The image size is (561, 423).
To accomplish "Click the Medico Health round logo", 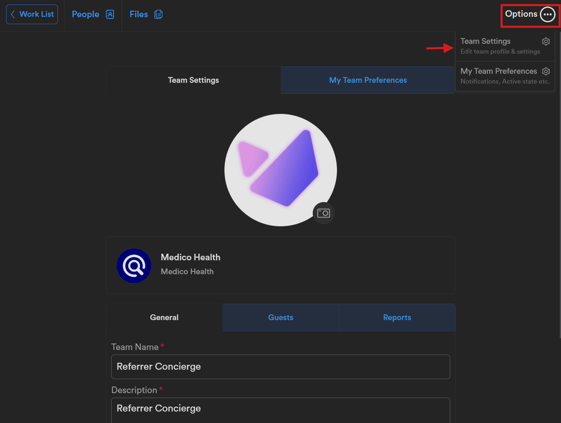I will [134, 266].
